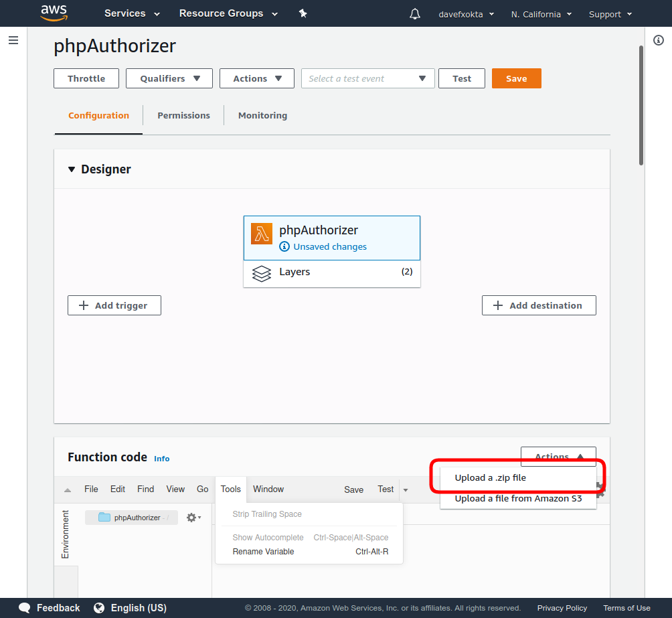Open the environment gear settings icon
The image size is (672, 618).
[x=193, y=518]
